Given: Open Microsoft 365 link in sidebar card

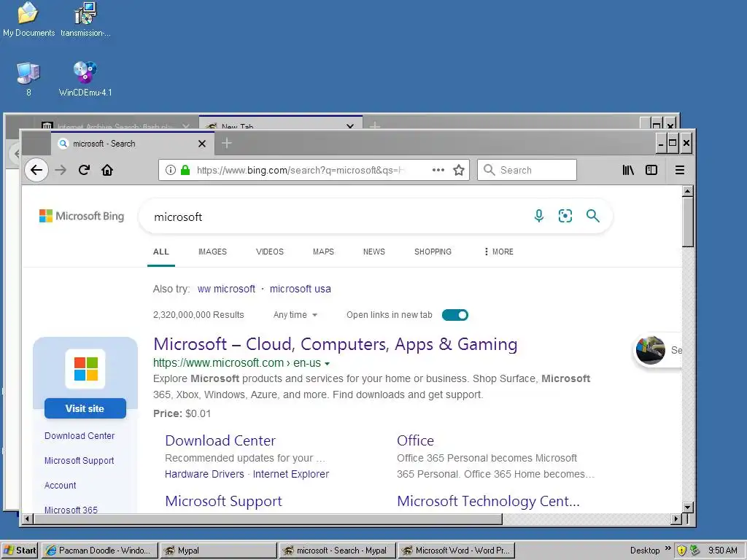Looking at the screenshot, I should pos(71,510).
